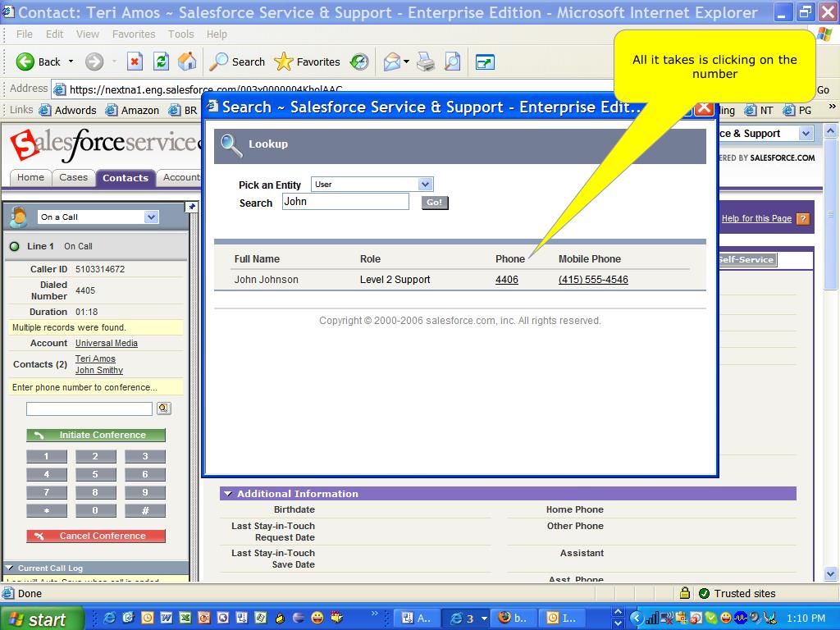Click the page scrollbar down arrow
Viewport: 840px width, 630px height.
click(830, 573)
